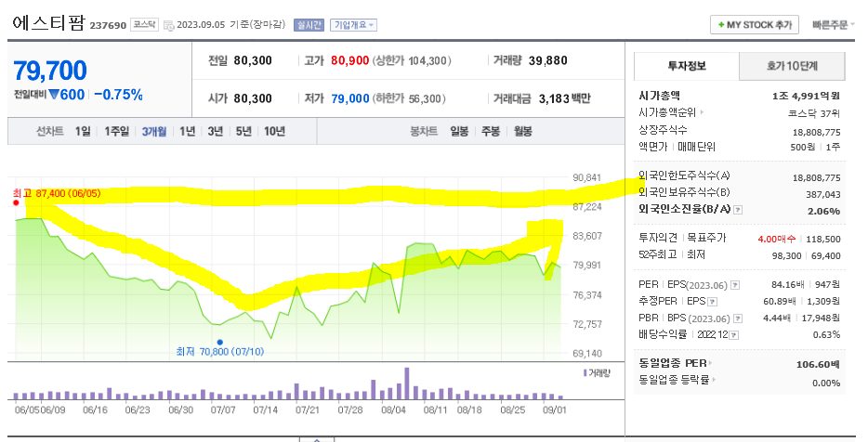The width and height of the screenshot is (868, 442).
Task: Expand the 기업개요 dropdown
Action: [x=354, y=25]
